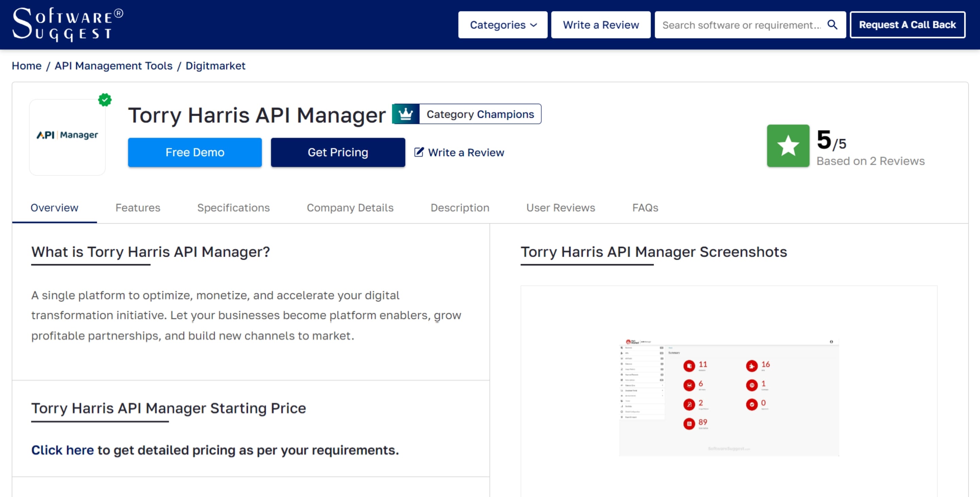Open the FAQs tab
Image resolution: width=980 pixels, height=497 pixels.
point(645,208)
